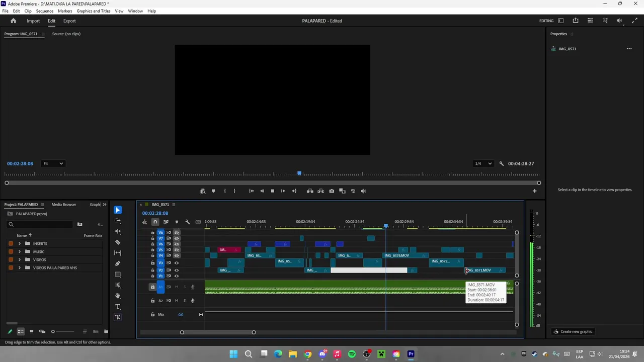Expand the MUSIC bin
Screen dimensions: 644x362
[x=20, y=252]
